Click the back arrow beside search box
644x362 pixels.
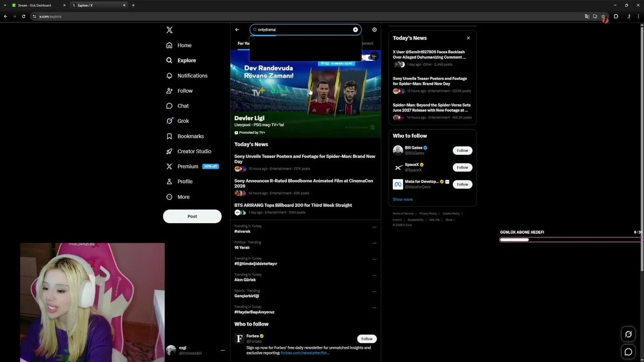click(237, 30)
